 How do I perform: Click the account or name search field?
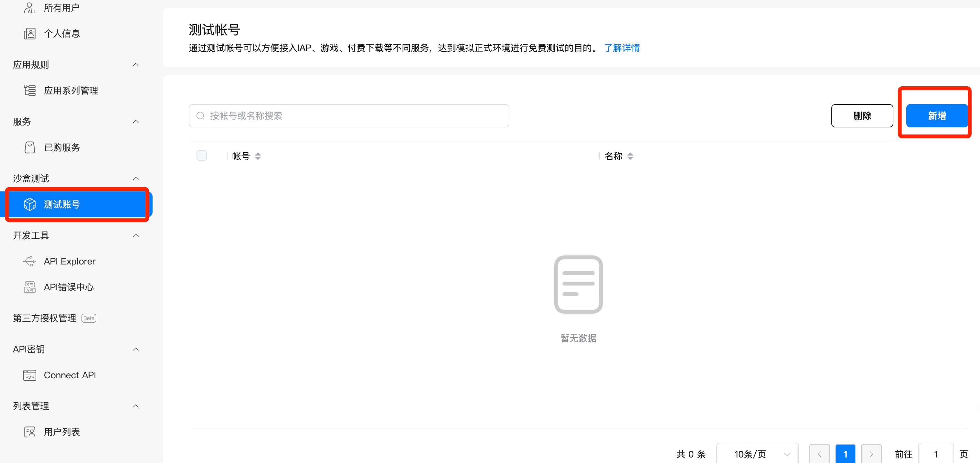click(348, 116)
